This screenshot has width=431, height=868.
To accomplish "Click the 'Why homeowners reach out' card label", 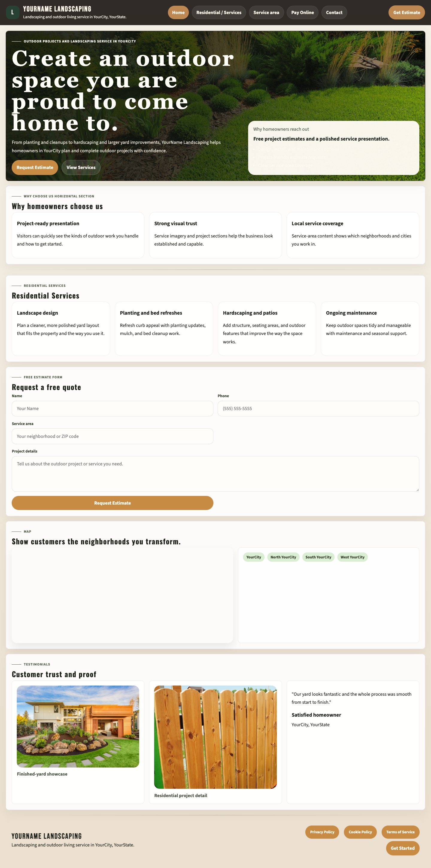I will [x=281, y=129].
